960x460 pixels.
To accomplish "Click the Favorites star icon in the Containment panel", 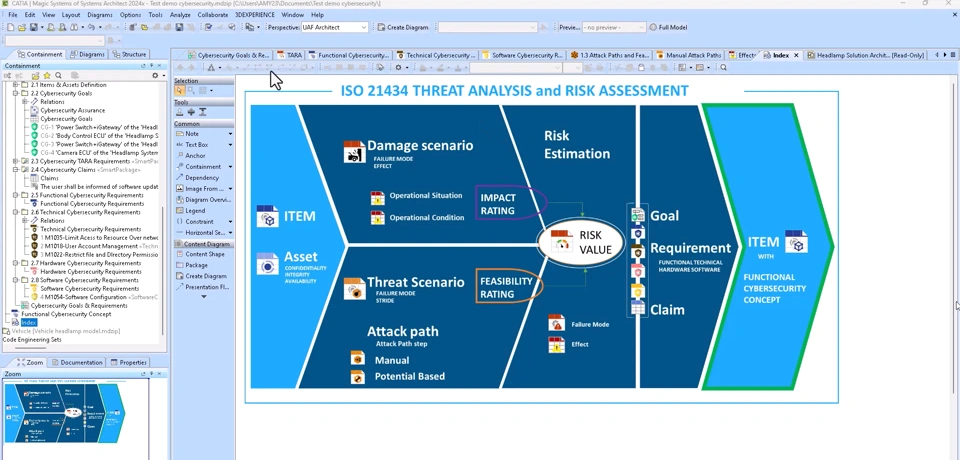I will click(47, 75).
